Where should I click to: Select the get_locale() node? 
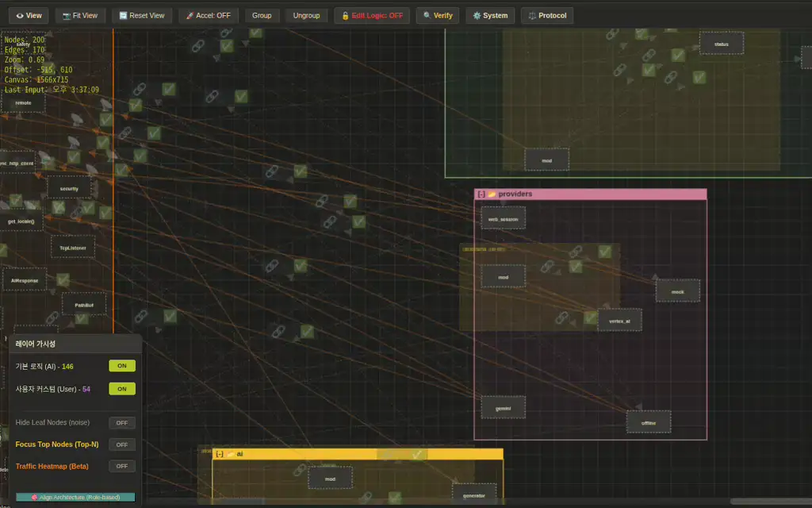point(21,221)
